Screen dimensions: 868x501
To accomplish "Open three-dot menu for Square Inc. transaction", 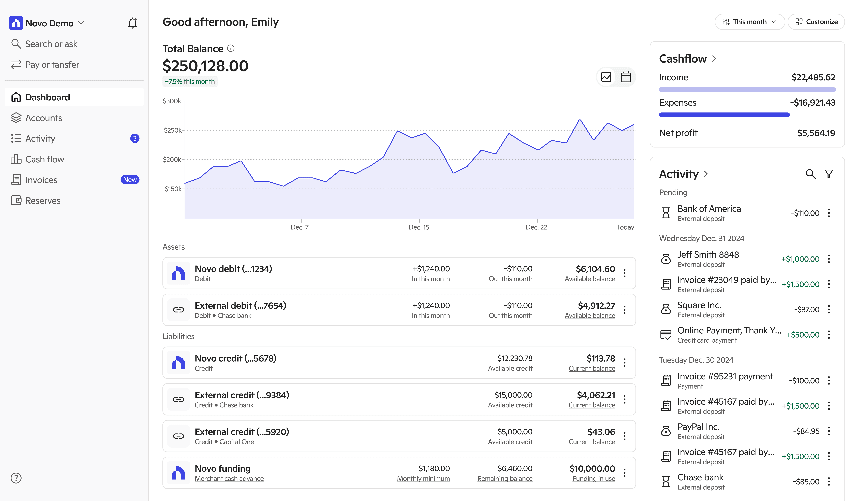I will click(829, 309).
